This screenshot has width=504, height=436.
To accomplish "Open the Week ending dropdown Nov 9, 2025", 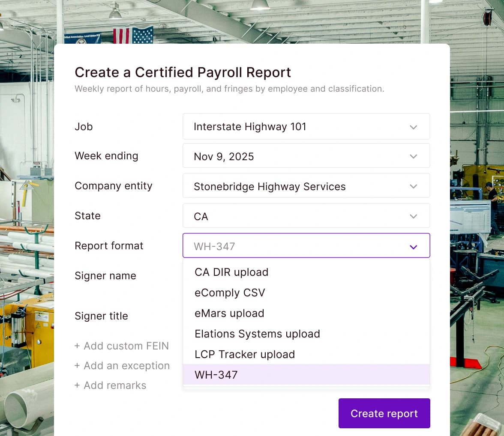I will pyautogui.click(x=306, y=156).
